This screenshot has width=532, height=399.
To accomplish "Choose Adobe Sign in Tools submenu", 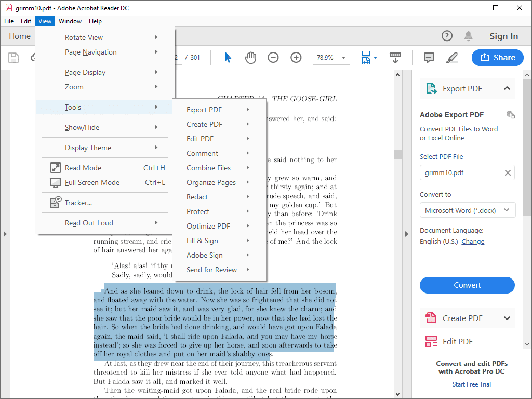I will pyautogui.click(x=219, y=255).
